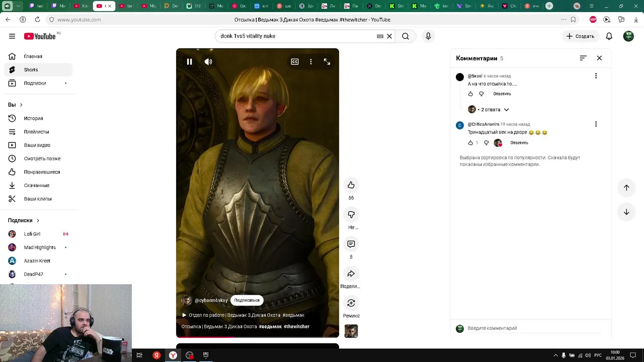The height and width of the screenshot is (362, 644).
Task: Dislike the Short
Action: click(351, 215)
